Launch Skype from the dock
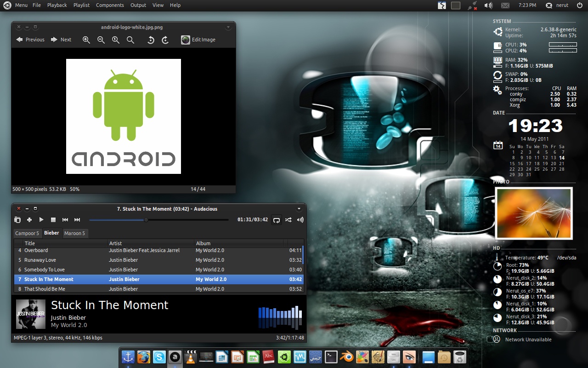 point(159,356)
